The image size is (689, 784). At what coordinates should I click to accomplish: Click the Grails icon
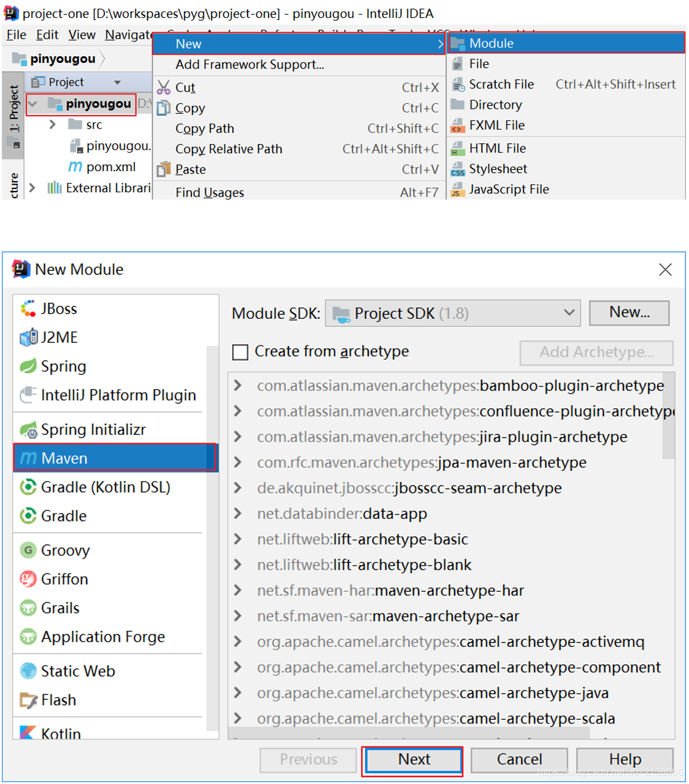pyautogui.click(x=28, y=609)
